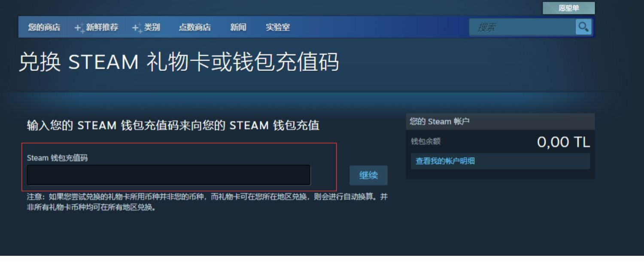This screenshot has height=267, width=644.
Task: Click the 兑换 STEAM 礼物卡 page title
Action: tap(178, 62)
